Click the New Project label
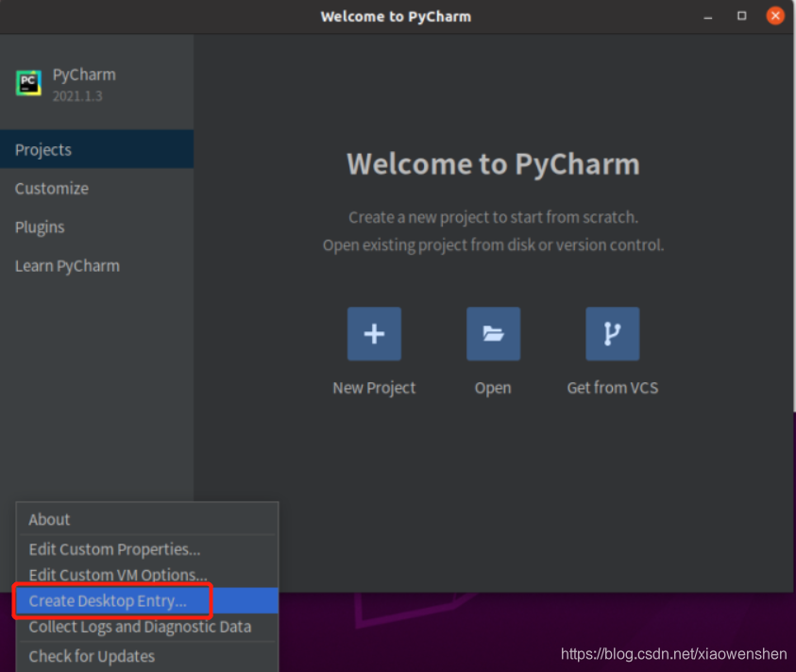Screen dimensions: 796x672 tap(374, 388)
